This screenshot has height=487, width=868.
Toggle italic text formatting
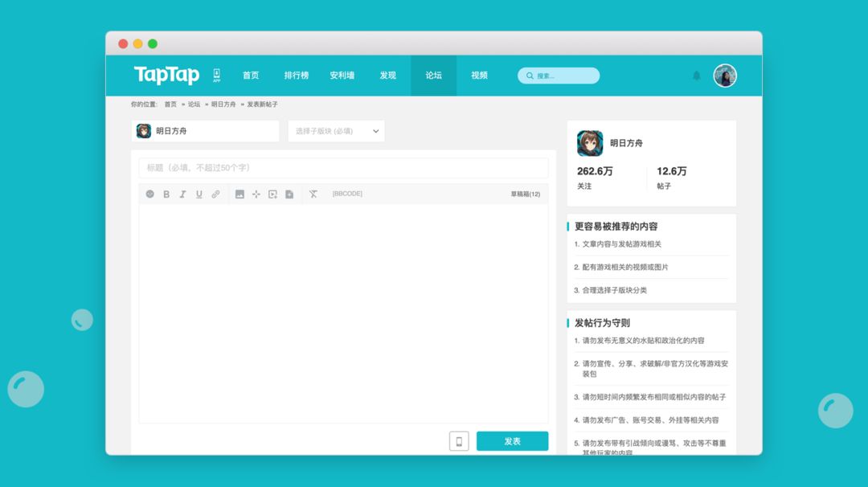(182, 194)
